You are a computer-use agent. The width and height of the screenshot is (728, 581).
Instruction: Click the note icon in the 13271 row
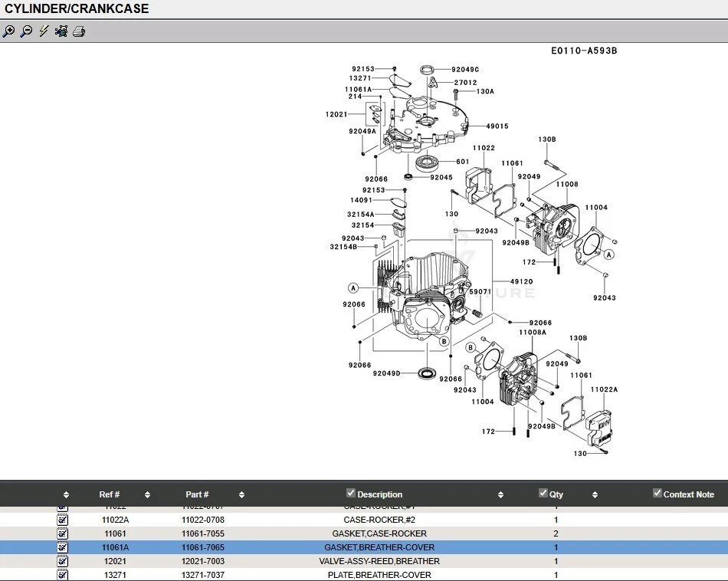coord(63,575)
